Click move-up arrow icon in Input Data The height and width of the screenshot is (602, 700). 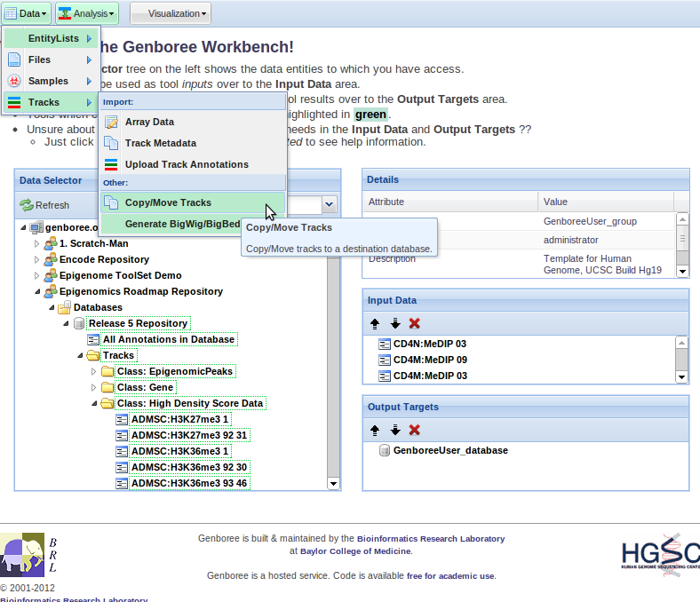tap(375, 323)
